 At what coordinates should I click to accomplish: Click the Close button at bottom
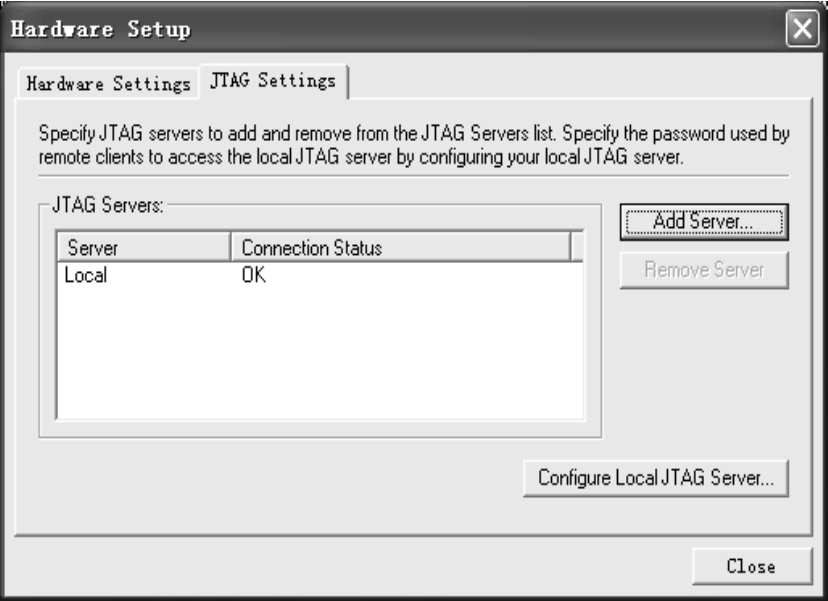point(751,566)
